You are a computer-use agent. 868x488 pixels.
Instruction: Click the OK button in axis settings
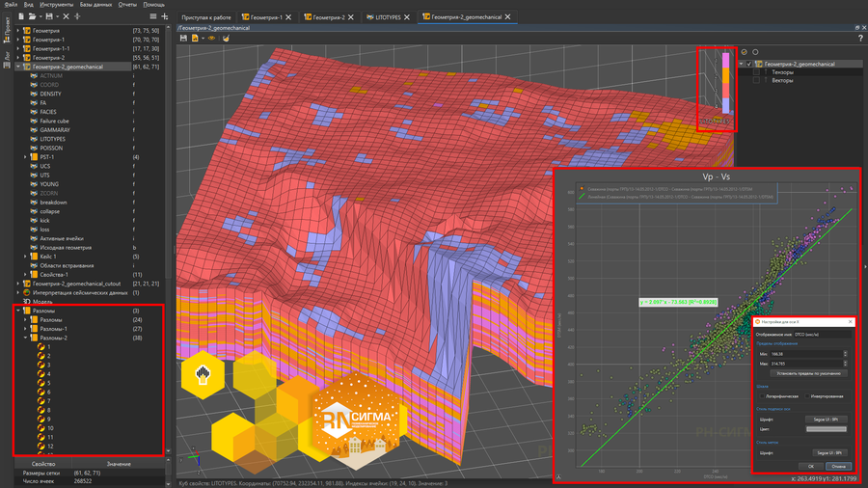coord(811,467)
